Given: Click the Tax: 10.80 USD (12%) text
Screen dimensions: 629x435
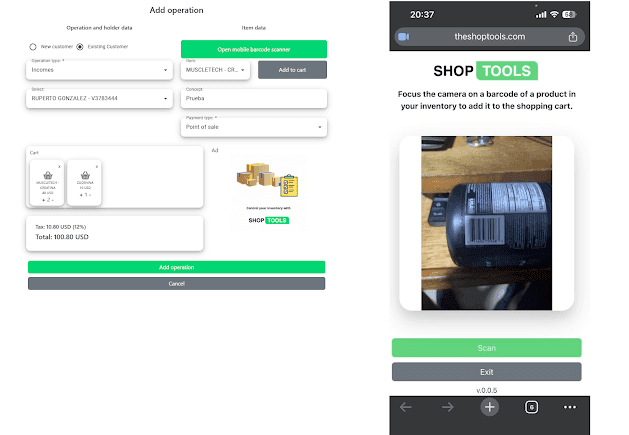Looking at the screenshot, I should pos(61,227).
